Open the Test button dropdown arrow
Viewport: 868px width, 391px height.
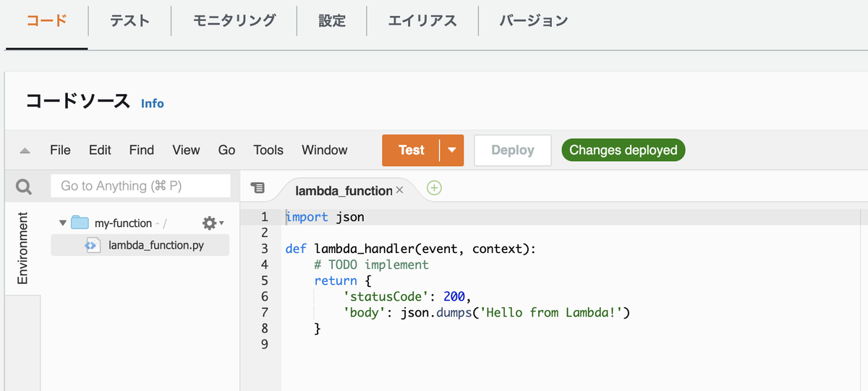451,150
